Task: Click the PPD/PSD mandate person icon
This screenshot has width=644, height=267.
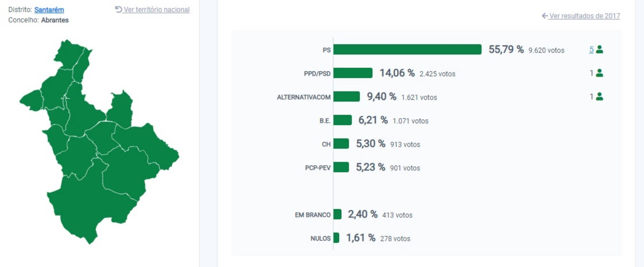Action: click(599, 73)
